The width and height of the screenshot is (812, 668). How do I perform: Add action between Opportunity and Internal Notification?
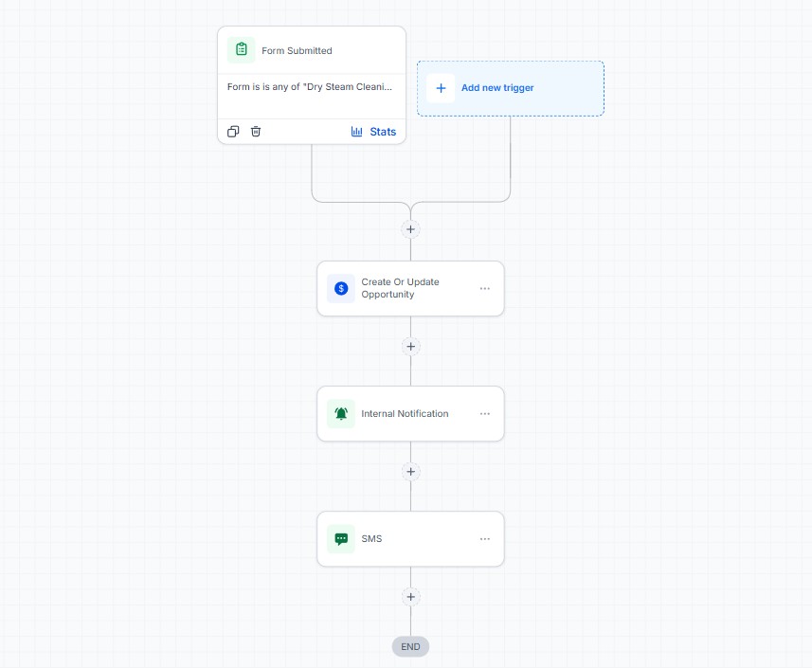click(410, 347)
